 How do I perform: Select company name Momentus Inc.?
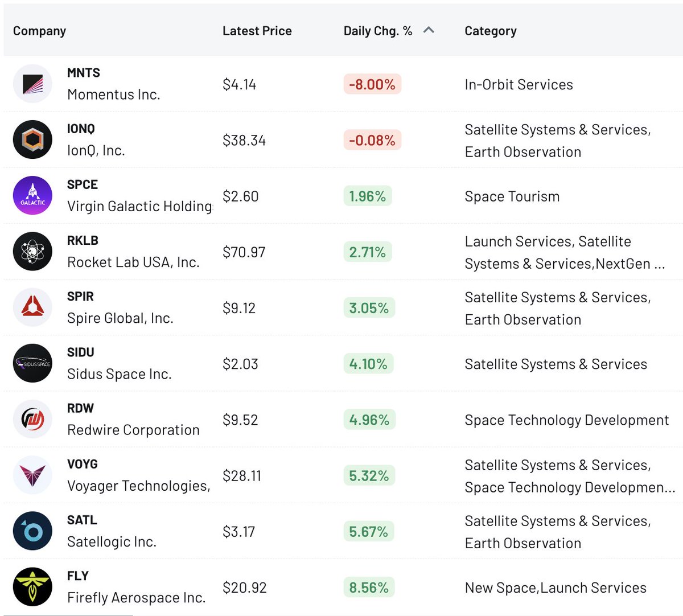(113, 95)
